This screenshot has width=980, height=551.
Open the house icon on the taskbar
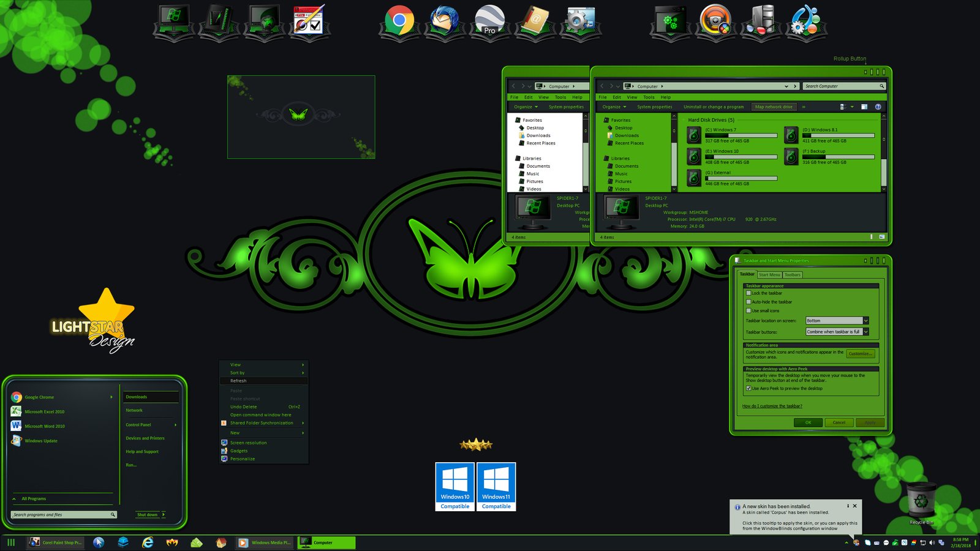[221, 542]
